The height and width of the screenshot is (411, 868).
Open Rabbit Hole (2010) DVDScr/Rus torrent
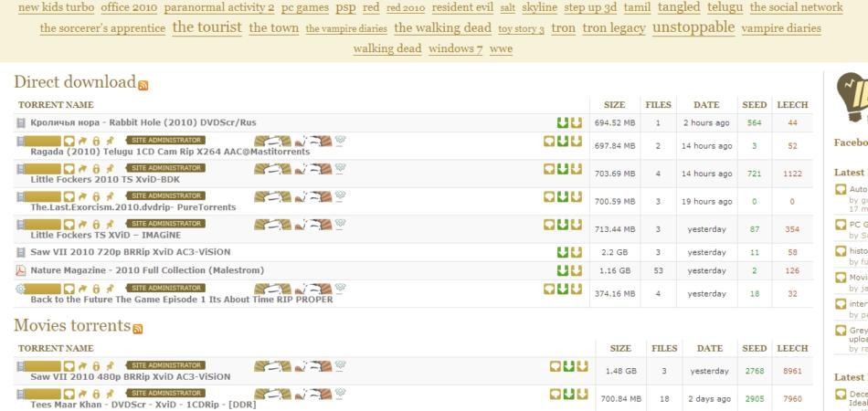coord(143,122)
